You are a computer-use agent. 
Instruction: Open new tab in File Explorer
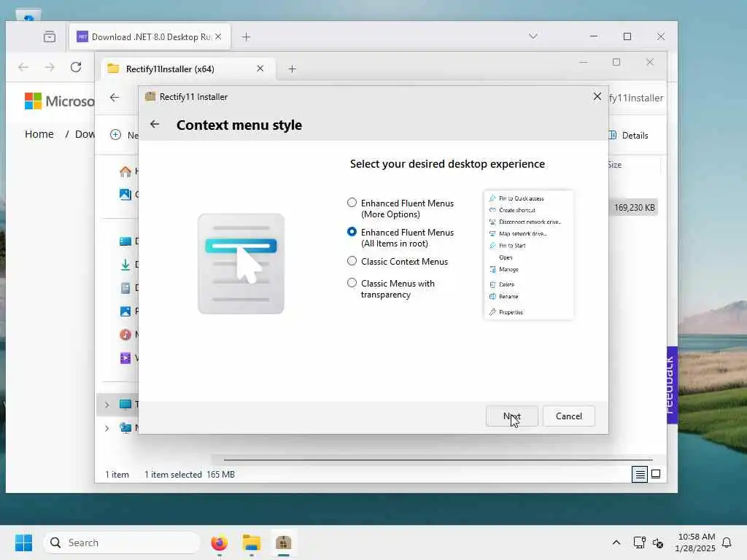tap(292, 69)
